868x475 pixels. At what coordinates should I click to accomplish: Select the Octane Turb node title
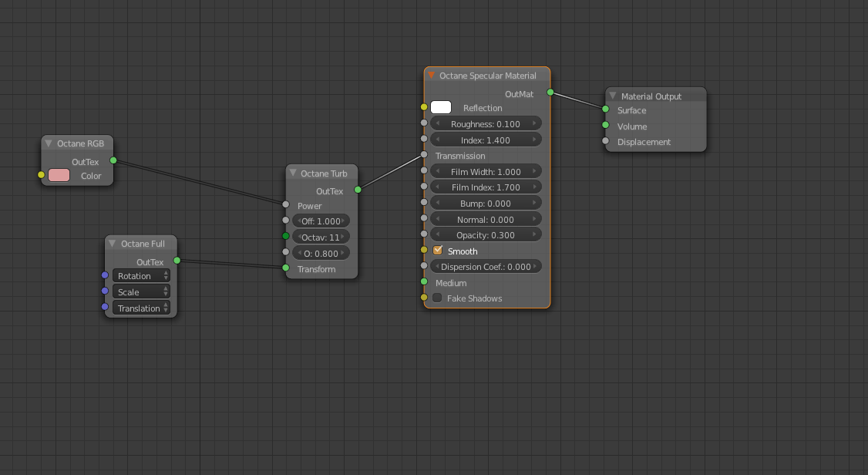pos(324,173)
